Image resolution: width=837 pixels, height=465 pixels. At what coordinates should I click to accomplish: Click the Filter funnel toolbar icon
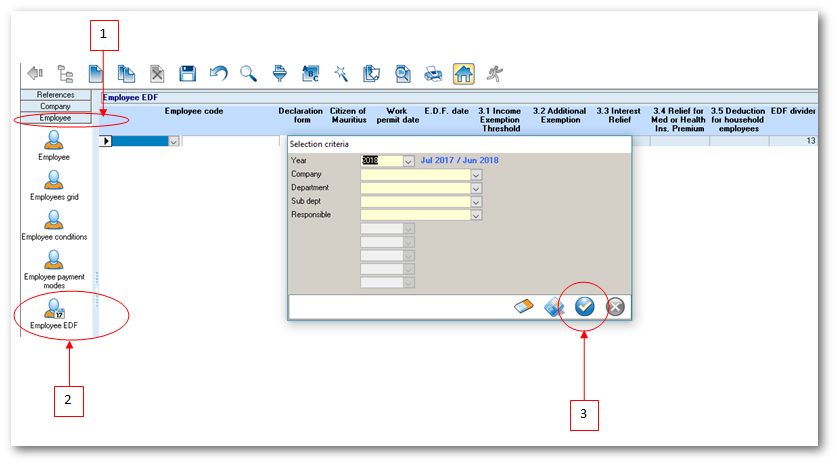(x=281, y=73)
